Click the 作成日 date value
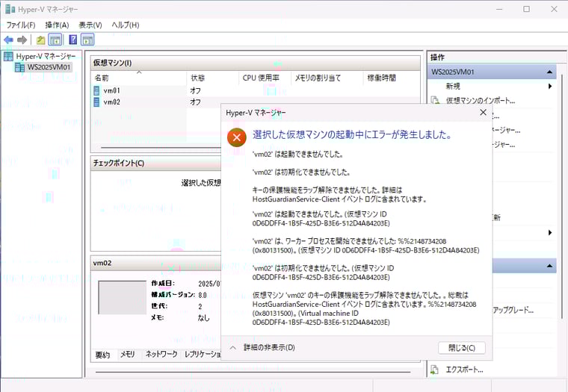 click(x=209, y=284)
